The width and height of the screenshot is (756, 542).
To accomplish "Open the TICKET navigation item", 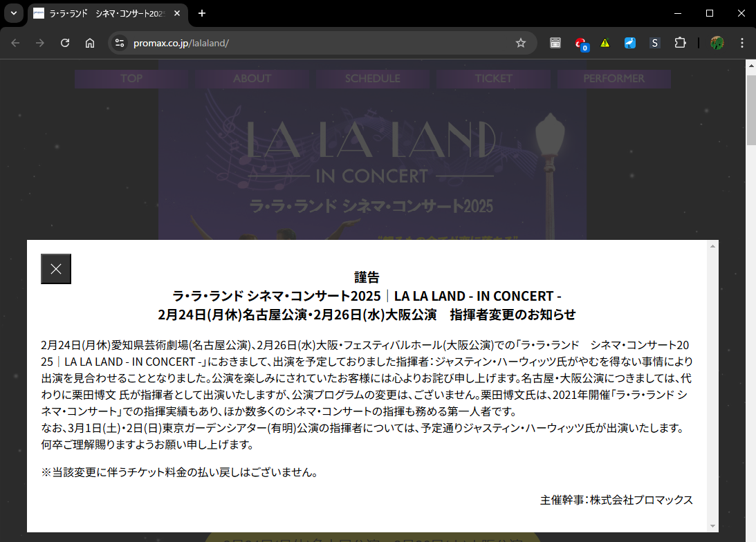I will pyautogui.click(x=493, y=79).
